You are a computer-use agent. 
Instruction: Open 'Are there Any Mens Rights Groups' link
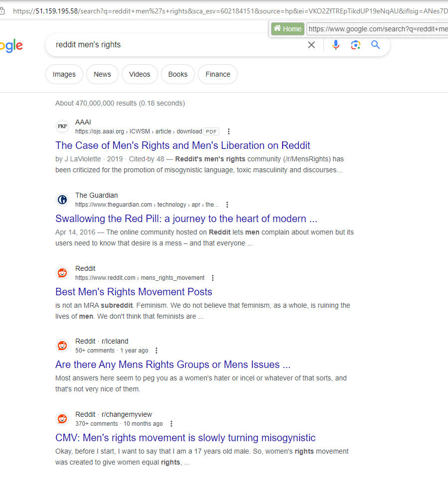pyautogui.click(x=173, y=364)
